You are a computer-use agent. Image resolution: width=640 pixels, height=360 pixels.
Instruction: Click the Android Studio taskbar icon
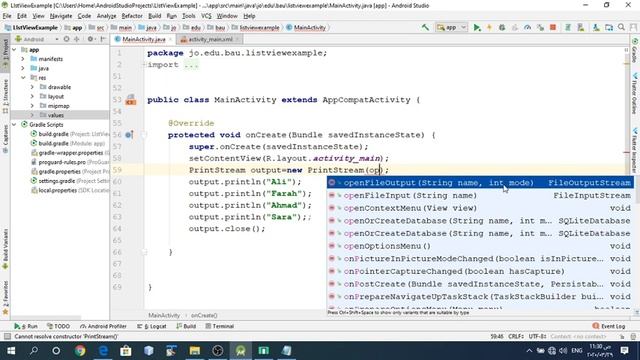pyautogui.click(x=240, y=351)
